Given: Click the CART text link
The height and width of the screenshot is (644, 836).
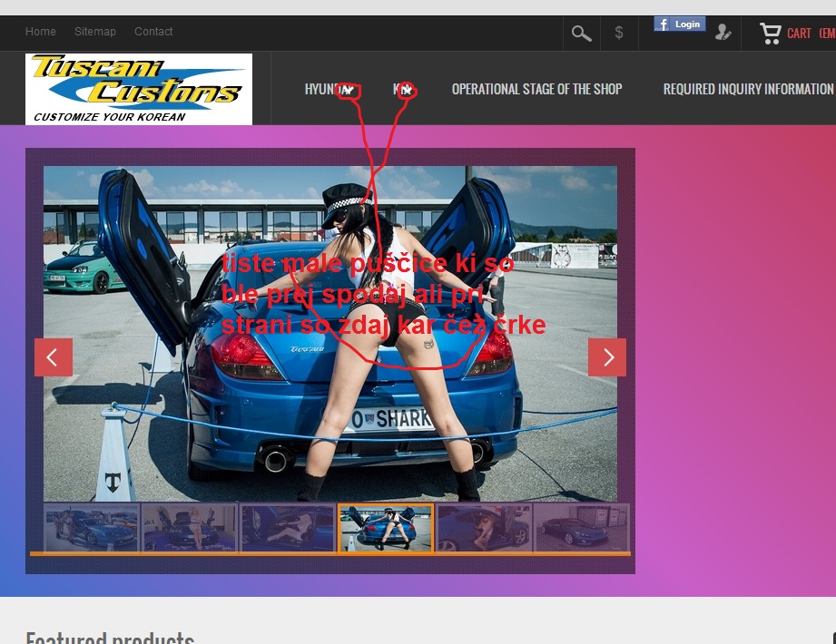Looking at the screenshot, I should click(799, 34).
